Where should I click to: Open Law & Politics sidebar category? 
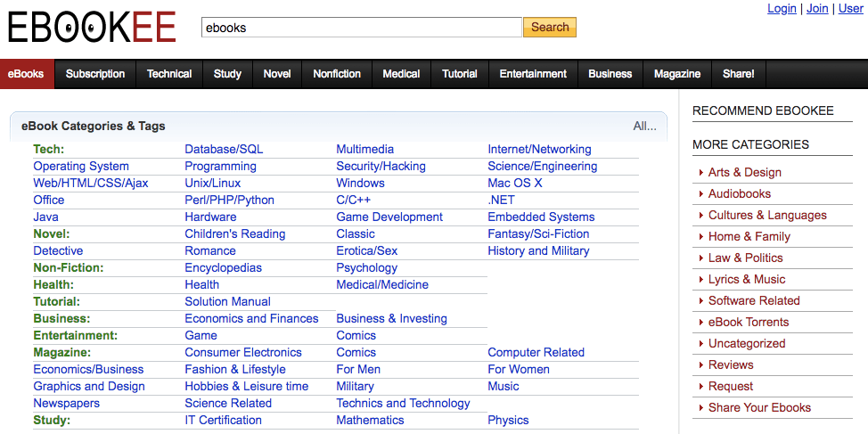pyautogui.click(x=745, y=258)
